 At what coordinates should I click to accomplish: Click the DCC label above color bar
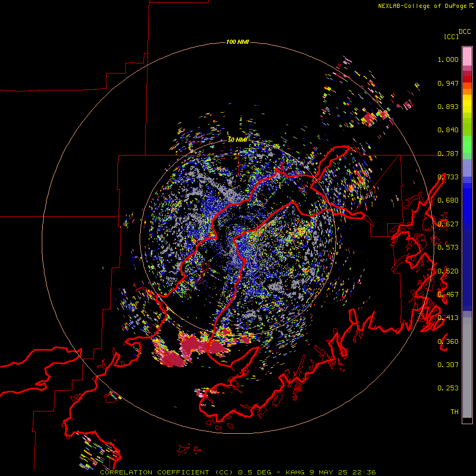(465, 32)
